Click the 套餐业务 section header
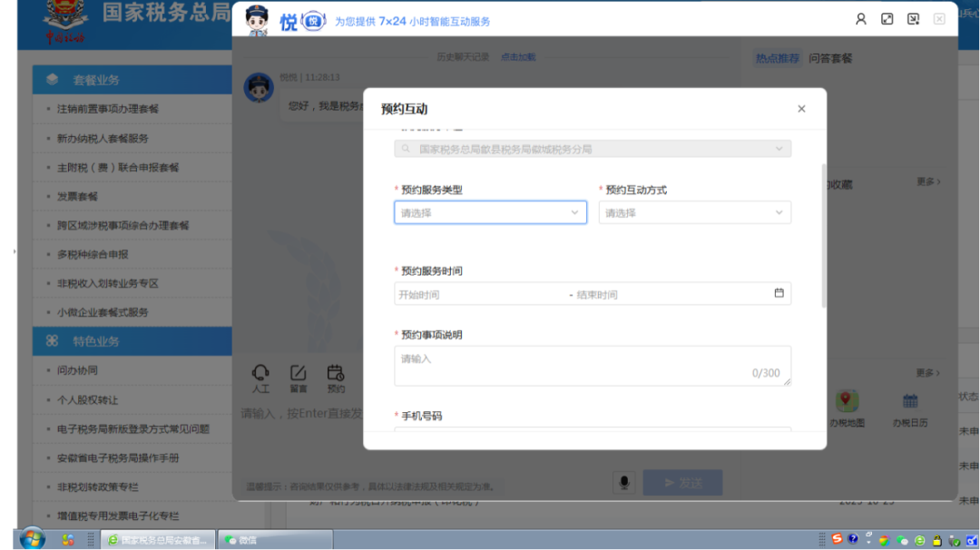 [x=132, y=79]
